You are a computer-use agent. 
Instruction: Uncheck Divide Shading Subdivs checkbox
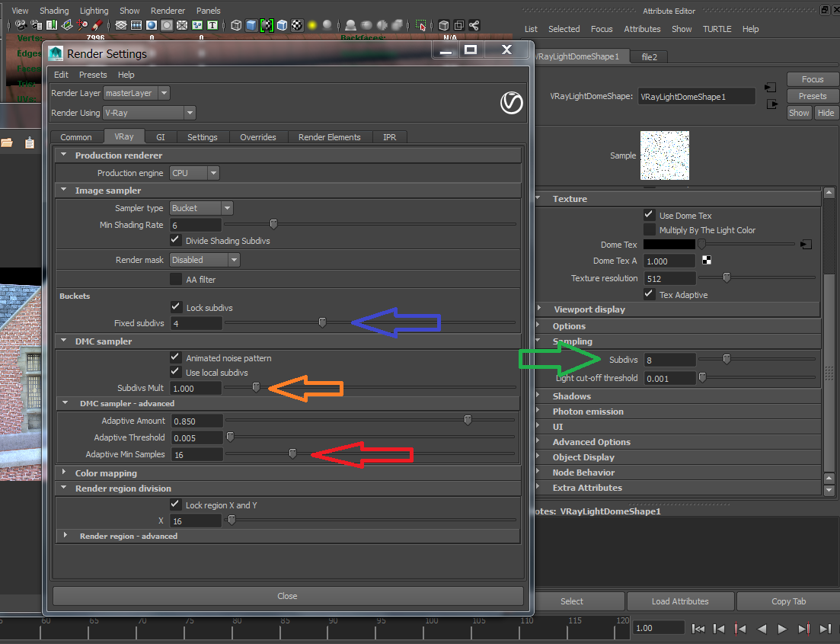click(176, 240)
